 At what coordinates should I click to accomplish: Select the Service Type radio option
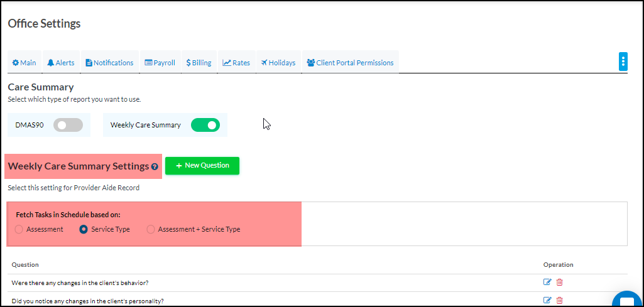point(84,229)
